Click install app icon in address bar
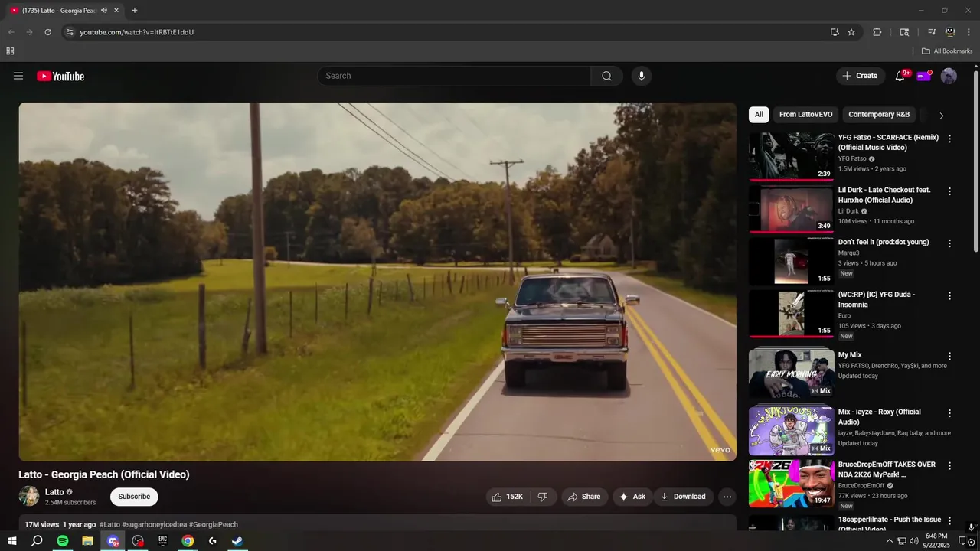The height and width of the screenshot is (551, 980). (x=835, y=32)
